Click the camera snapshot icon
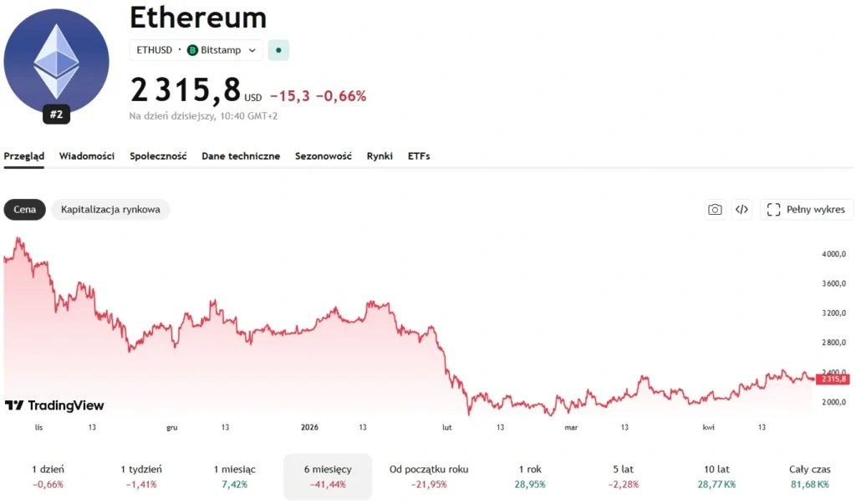856x504 pixels. (715, 210)
